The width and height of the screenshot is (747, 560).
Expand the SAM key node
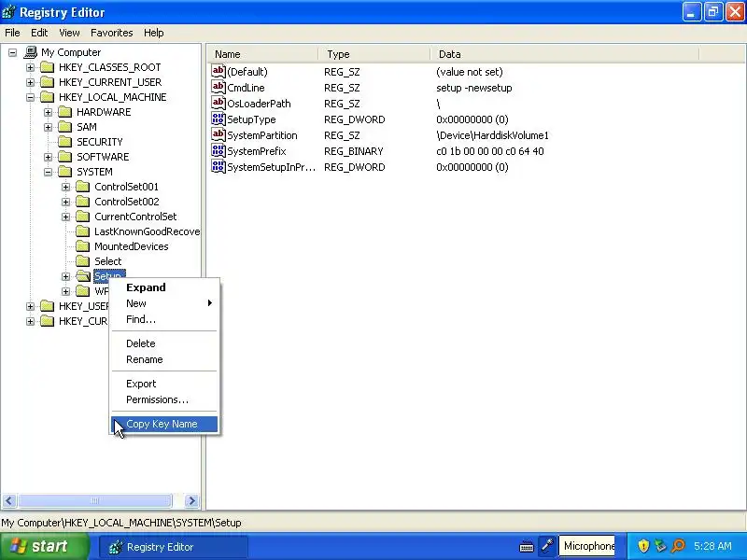click(49, 127)
